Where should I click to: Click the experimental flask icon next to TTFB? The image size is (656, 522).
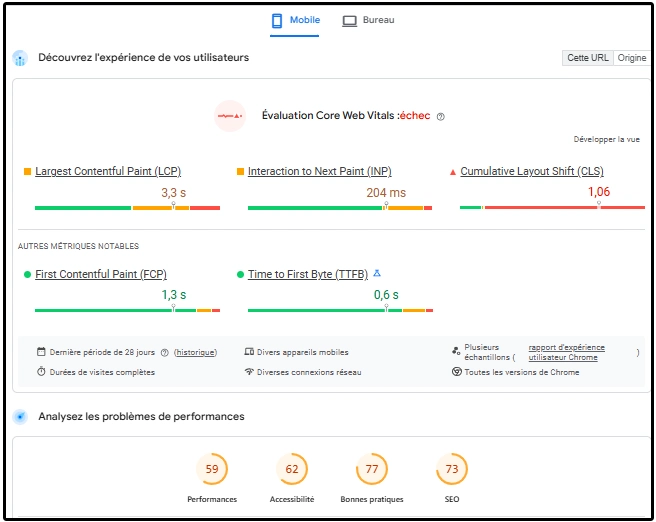point(377,274)
